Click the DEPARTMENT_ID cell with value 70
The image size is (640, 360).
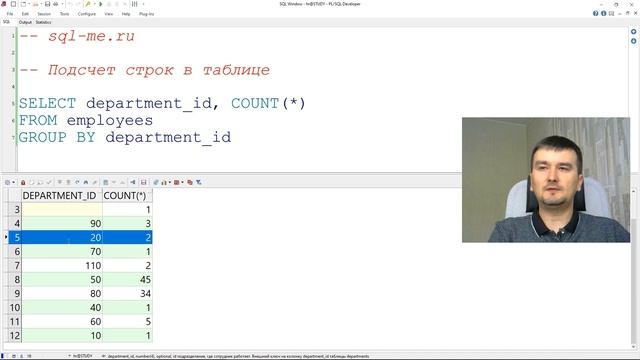point(62,251)
